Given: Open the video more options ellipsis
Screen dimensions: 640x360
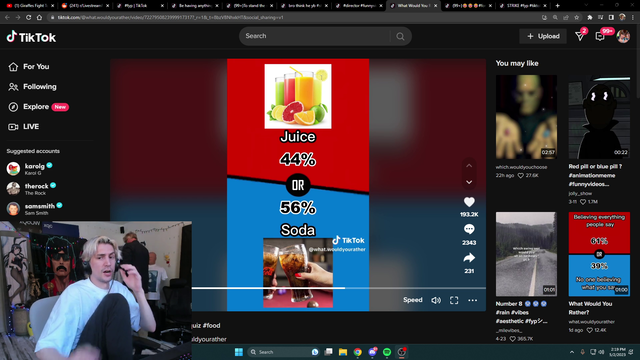Looking at the screenshot, I should pos(473,300).
